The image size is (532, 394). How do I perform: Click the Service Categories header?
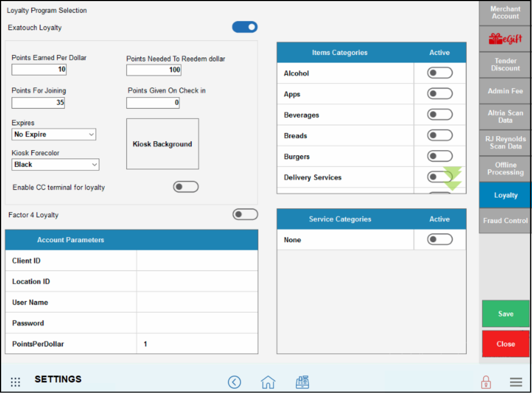pos(340,219)
